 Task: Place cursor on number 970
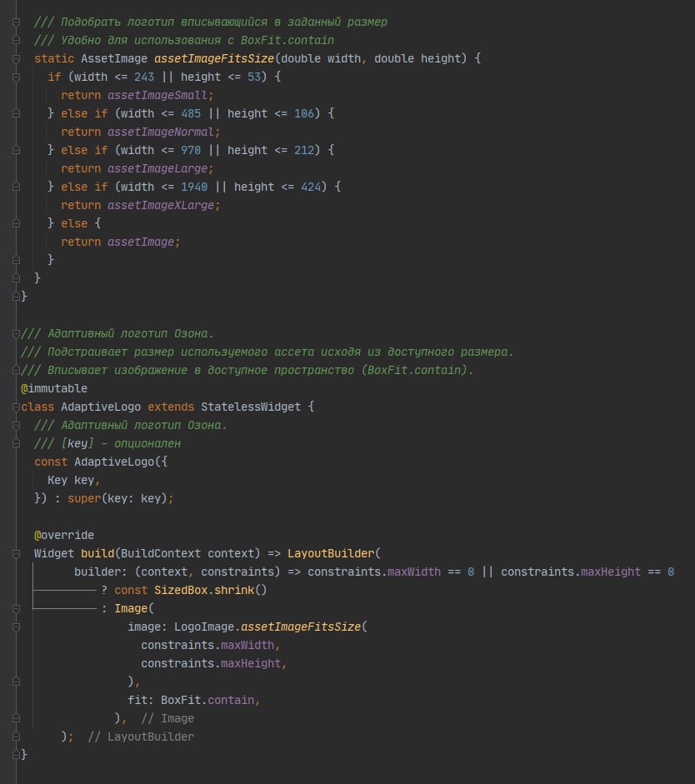click(191, 150)
